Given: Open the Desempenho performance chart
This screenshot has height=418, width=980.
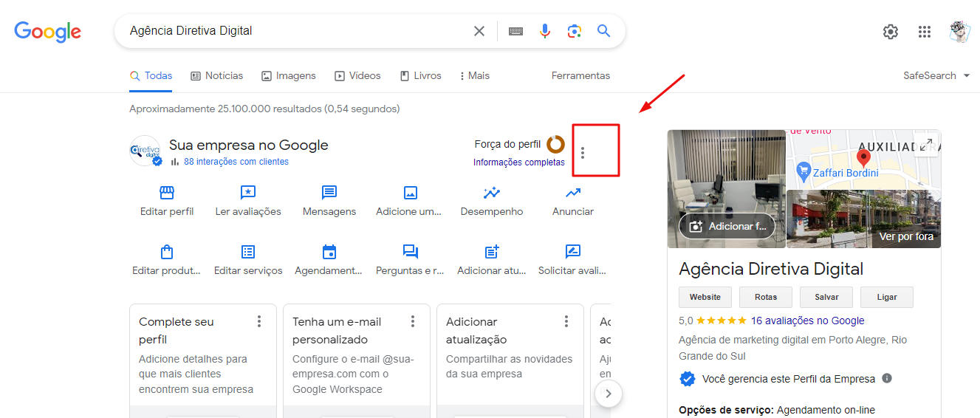Looking at the screenshot, I should point(492,201).
